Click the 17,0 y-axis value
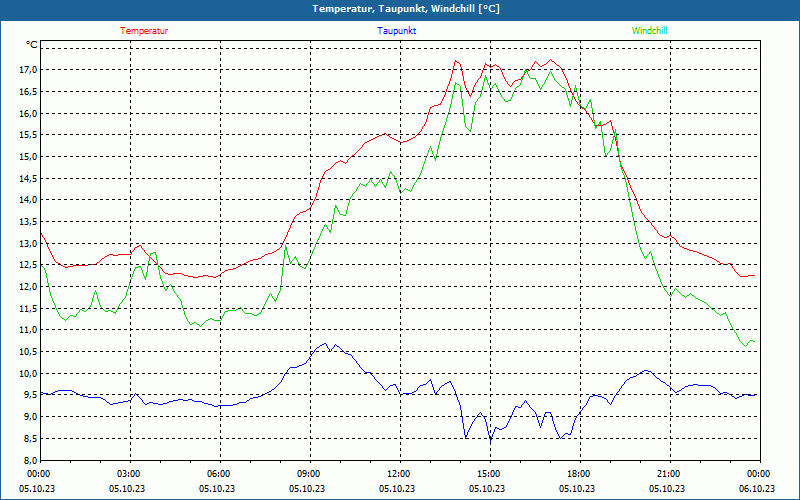 tap(29, 70)
